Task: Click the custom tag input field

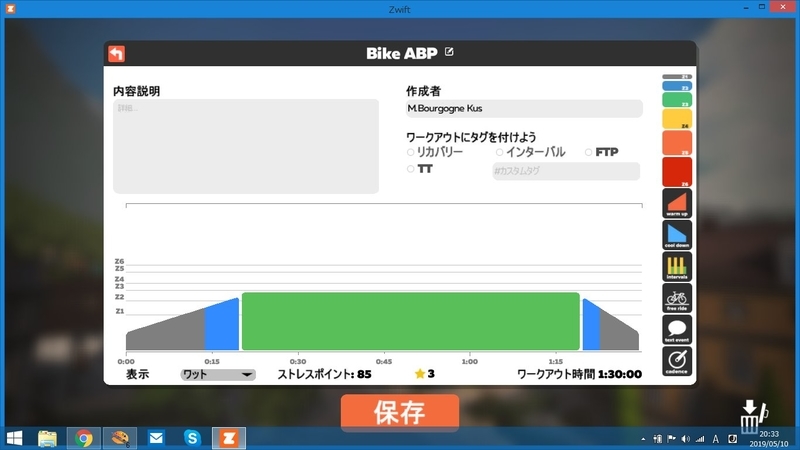Action: pyautogui.click(x=566, y=171)
